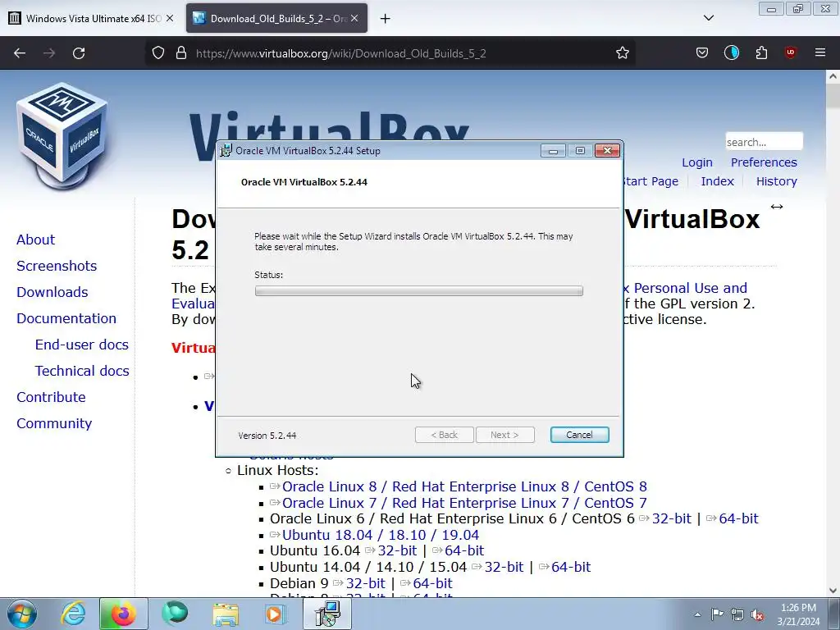
Task: Open the tracking protection shield icon
Action: tap(158, 53)
